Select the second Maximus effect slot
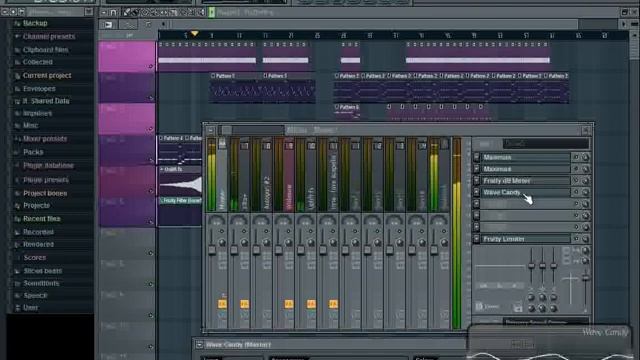Screen dimensions: 640x360 pos(526,169)
